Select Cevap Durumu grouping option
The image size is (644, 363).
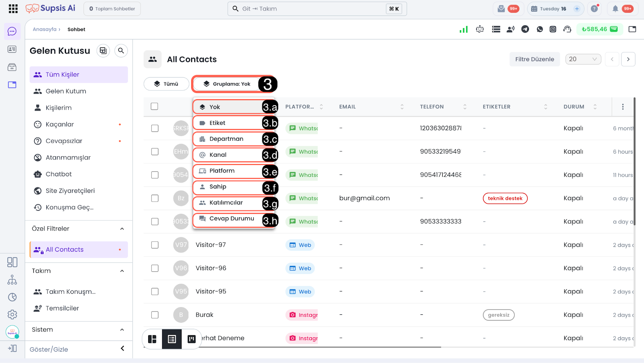coord(231,219)
